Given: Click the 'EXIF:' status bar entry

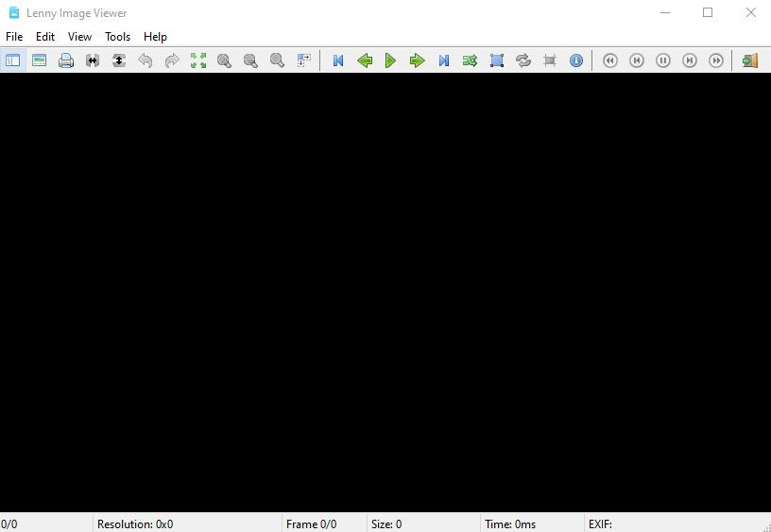Looking at the screenshot, I should (x=600, y=524).
